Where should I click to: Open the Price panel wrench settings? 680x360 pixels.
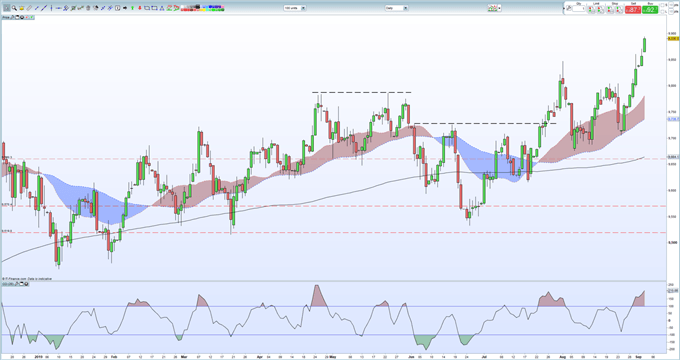[x=12, y=17]
